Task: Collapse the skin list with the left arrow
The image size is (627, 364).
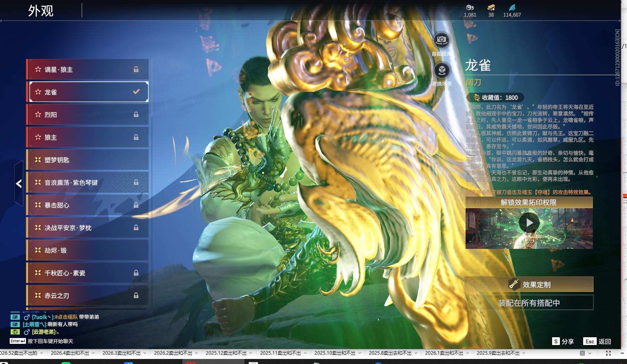Action: pyautogui.click(x=19, y=183)
